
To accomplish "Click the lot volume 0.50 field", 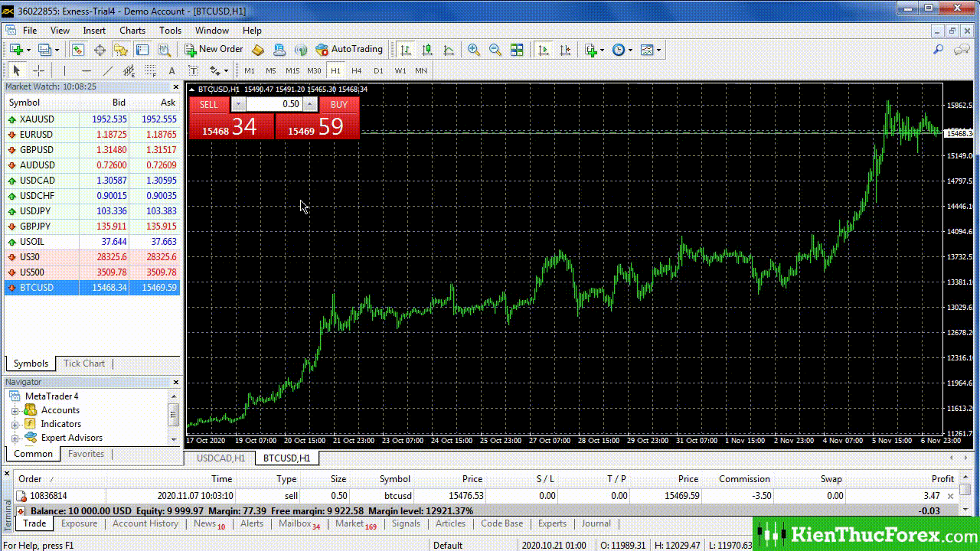I will tap(274, 104).
